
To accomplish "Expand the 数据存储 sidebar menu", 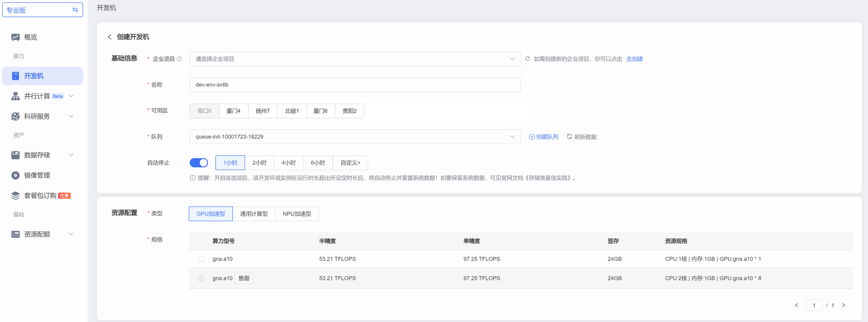I will [71, 155].
